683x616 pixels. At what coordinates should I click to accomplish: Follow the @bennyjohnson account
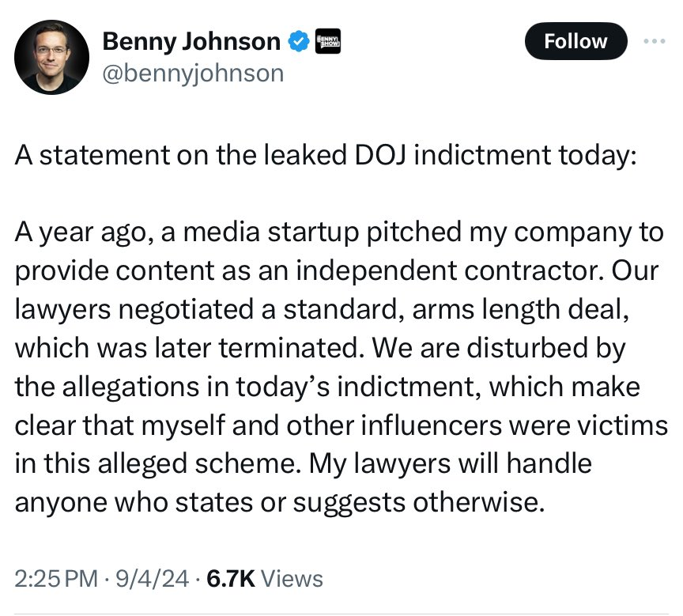575,41
